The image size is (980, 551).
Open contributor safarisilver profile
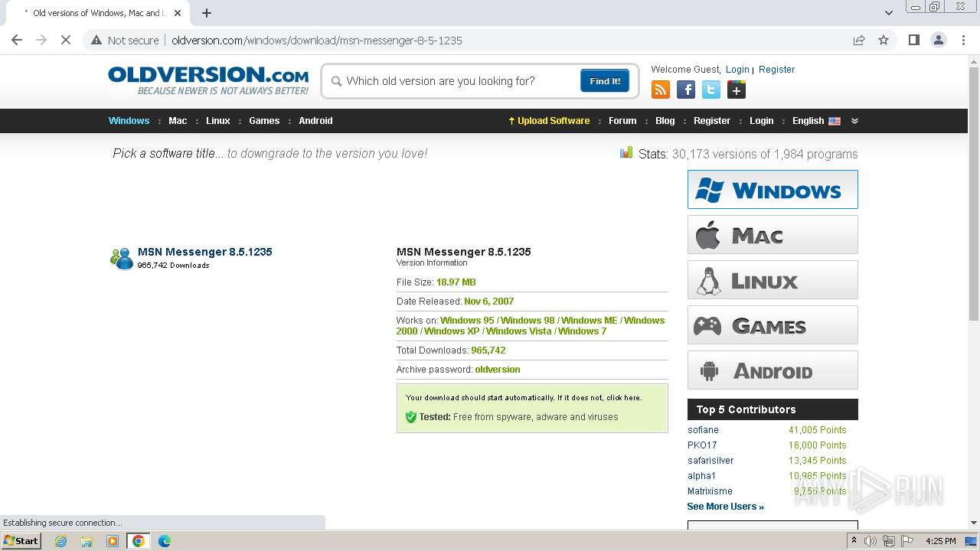[710, 461]
